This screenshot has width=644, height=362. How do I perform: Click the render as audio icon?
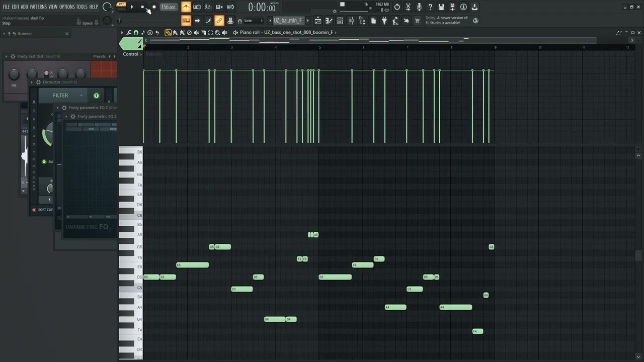452,7
